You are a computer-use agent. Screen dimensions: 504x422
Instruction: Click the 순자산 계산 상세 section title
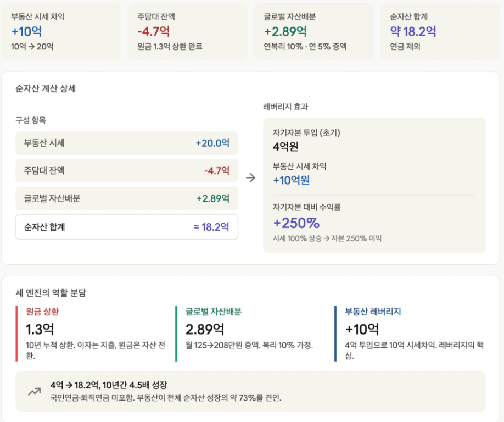(x=46, y=88)
